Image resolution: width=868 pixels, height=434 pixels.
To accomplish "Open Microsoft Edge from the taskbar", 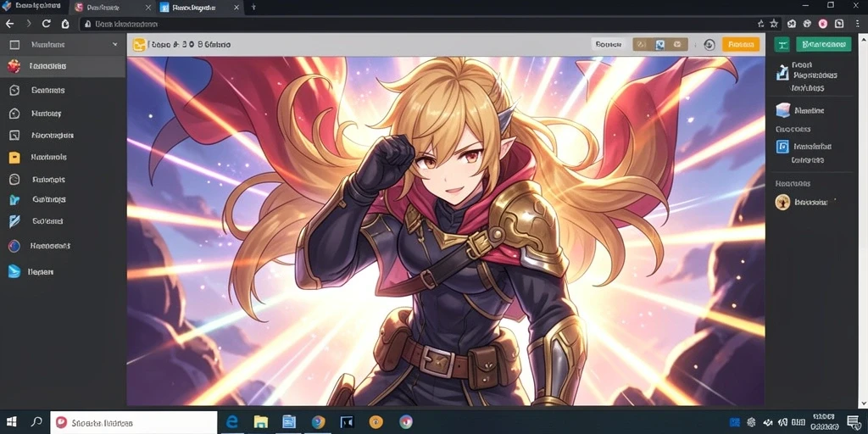I will (232, 422).
